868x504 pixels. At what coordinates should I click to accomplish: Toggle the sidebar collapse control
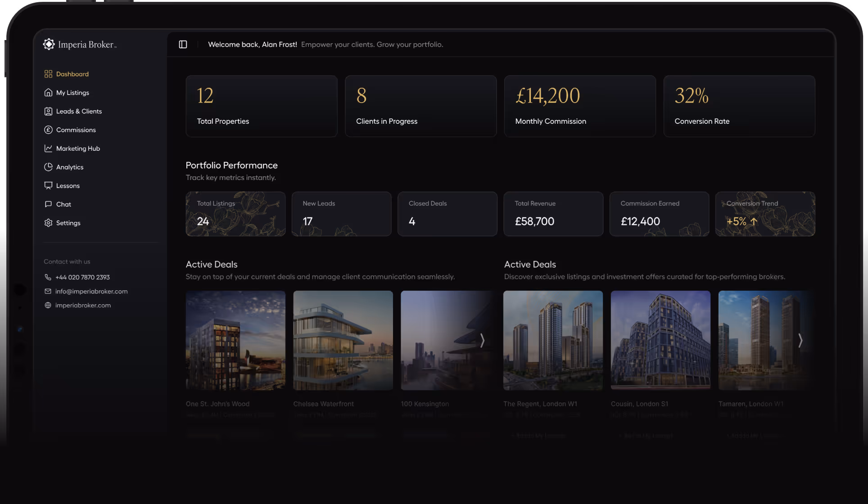pos(183,44)
